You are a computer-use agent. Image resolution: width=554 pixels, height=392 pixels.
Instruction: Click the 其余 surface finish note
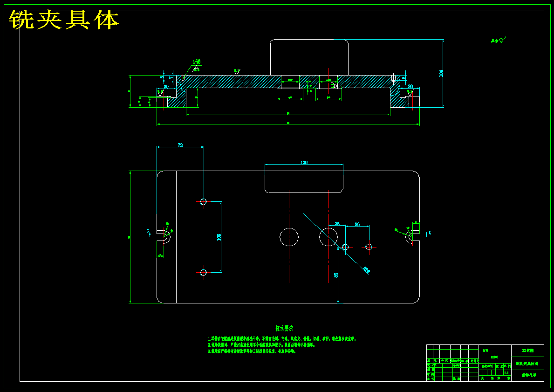(498, 40)
